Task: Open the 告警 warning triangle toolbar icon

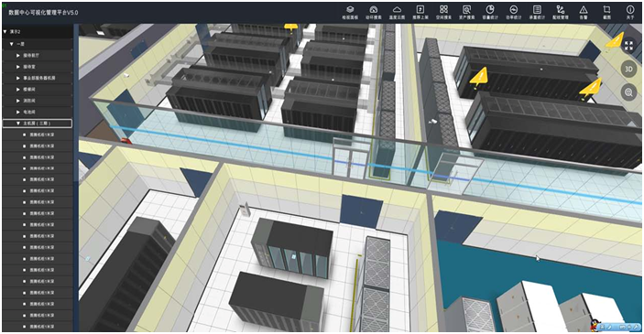Action: coord(584,10)
